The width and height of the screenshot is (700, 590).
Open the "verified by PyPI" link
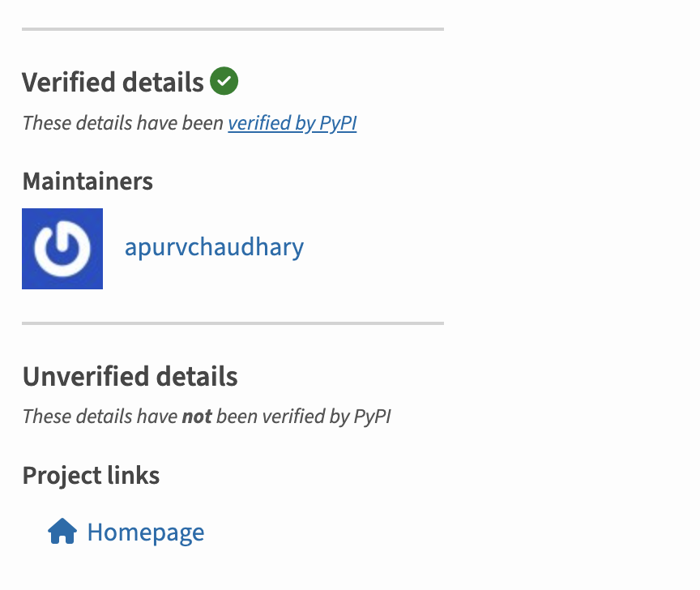(292, 123)
